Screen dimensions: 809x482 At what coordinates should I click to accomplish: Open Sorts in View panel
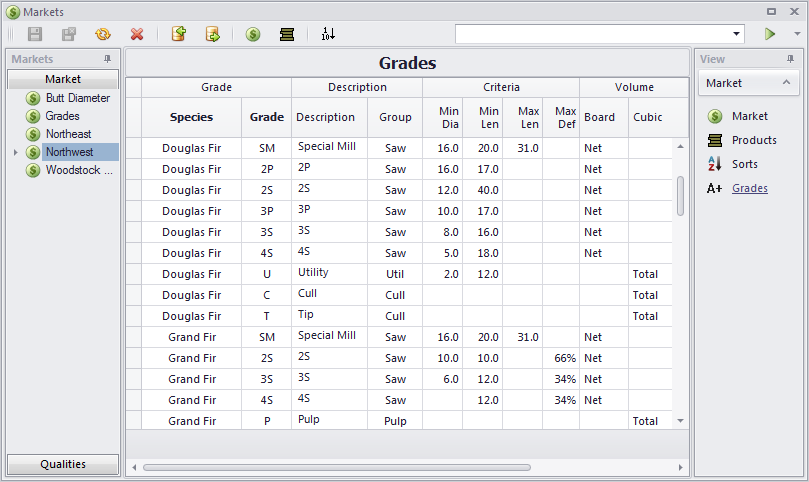point(745,164)
